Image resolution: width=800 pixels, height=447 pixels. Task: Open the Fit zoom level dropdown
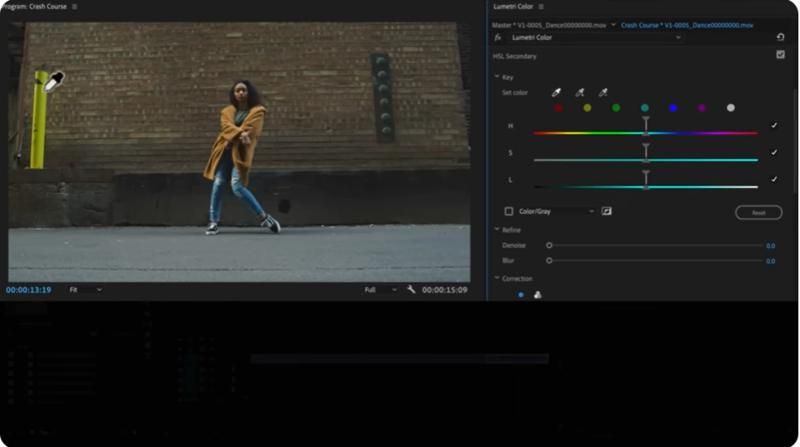86,289
